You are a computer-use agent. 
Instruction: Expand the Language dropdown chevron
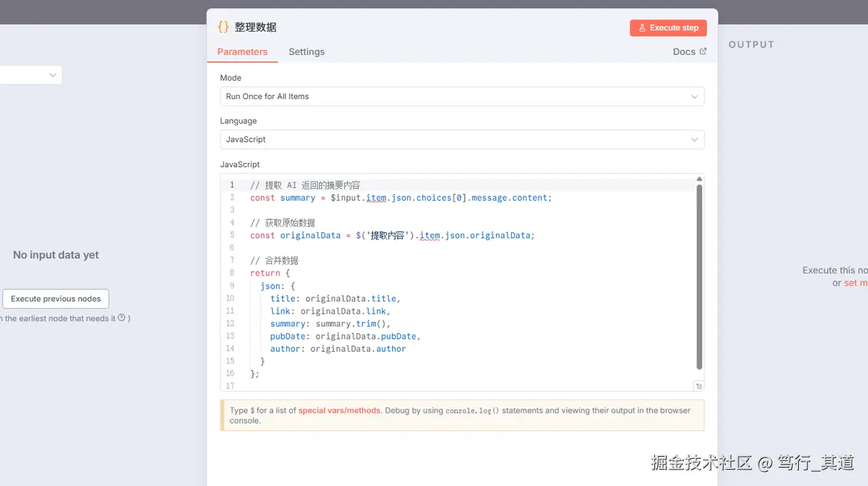[694, 139]
